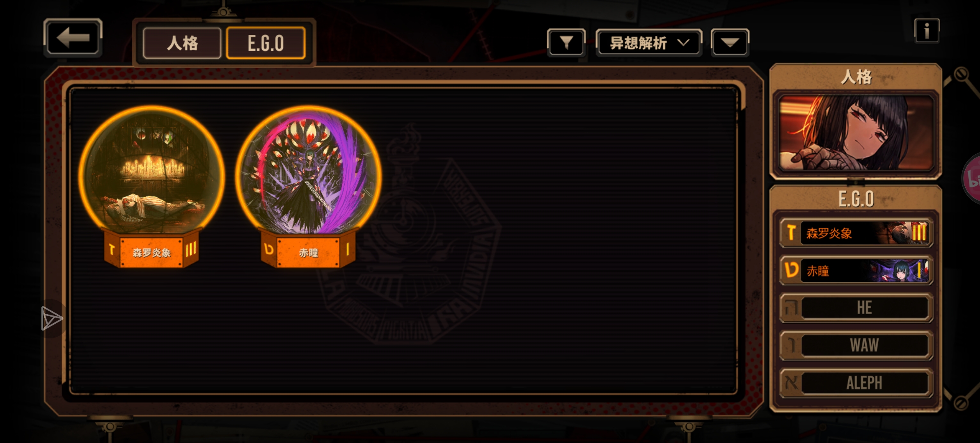Click the HE slot Hebrew letter icon
This screenshot has height=443, width=980.
click(x=791, y=308)
